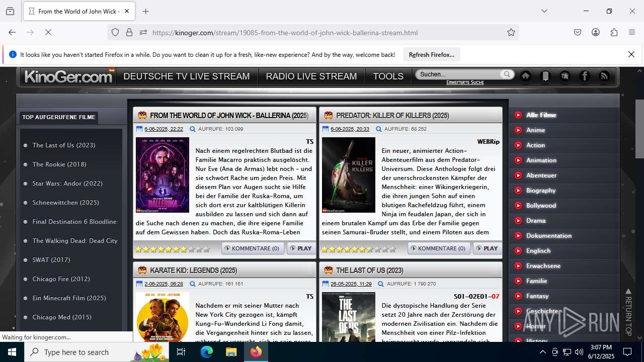Click RETURN TOP arrow
Screen dimensions: 644x362
pyautogui.click(x=628, y=312)
